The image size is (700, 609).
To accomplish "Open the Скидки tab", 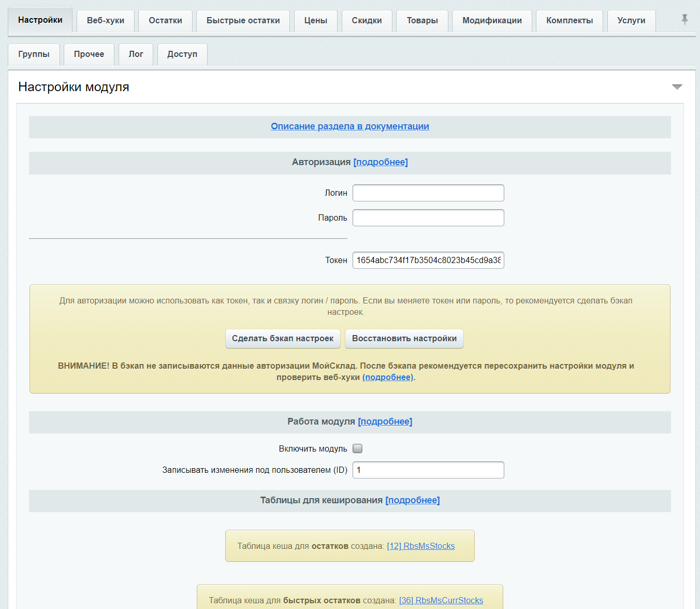I will tap(367, 21).
